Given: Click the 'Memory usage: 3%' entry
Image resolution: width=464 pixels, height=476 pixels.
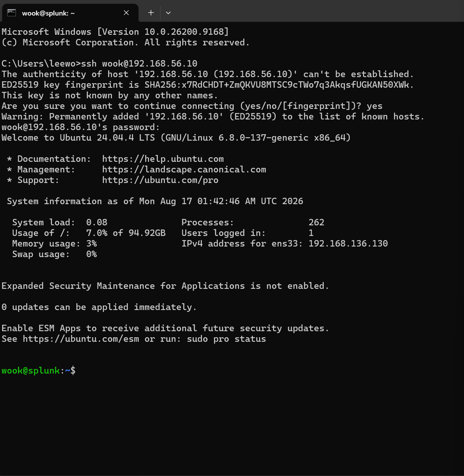Looking at the screenshot, I should pyautogui.click(x=54, y=244).
